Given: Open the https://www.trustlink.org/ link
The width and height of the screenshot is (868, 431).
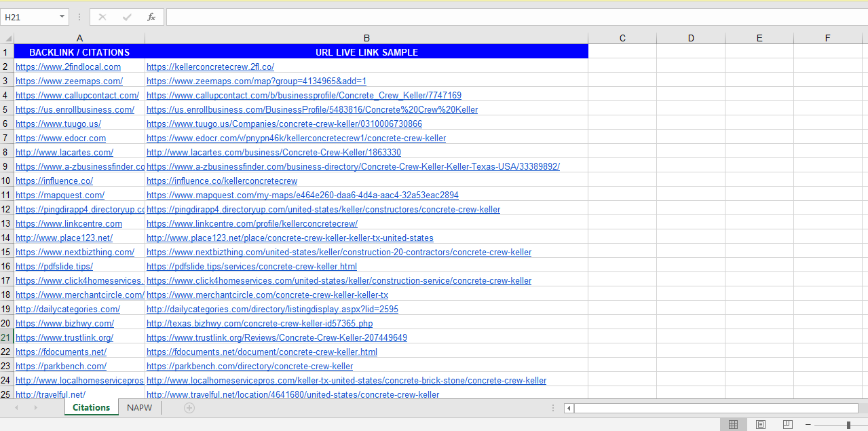Looking at the screenshot, I should (64, 337).
